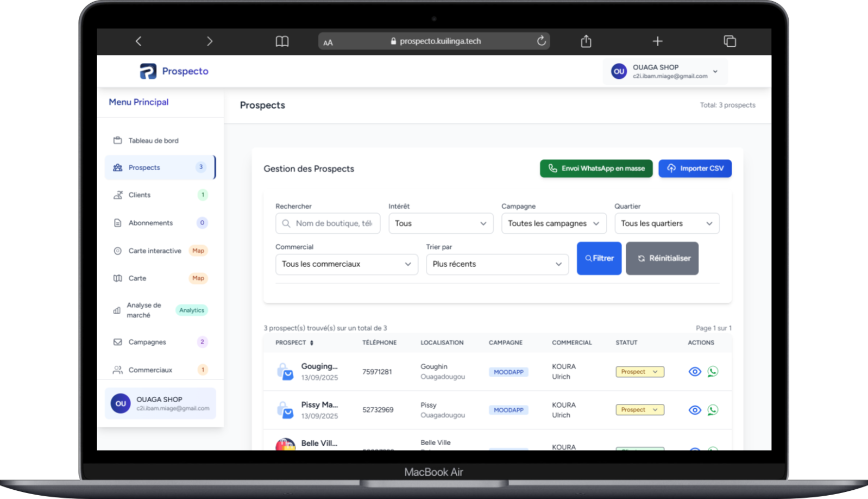The image size is (868, 499).
Task: Click the WhatsApp icon for Pissy Ma prospect
Action: click(713, 410)
